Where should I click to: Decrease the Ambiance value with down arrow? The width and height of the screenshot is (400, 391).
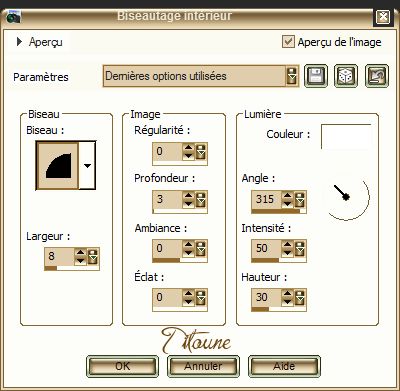pyautogui.click(x=188, y=252)
